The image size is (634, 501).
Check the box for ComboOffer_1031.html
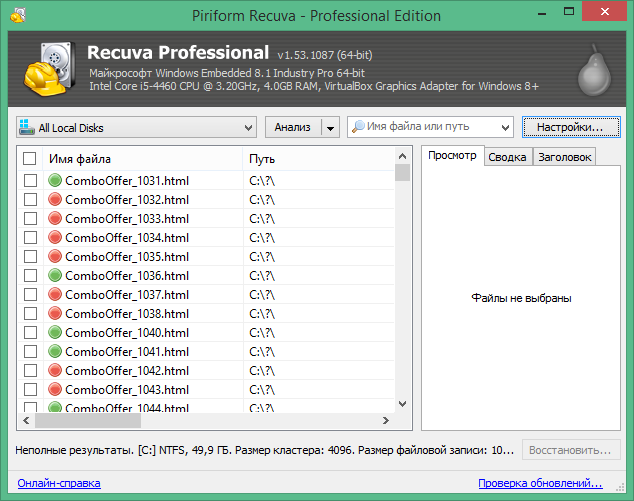click(x=30, y=180)
